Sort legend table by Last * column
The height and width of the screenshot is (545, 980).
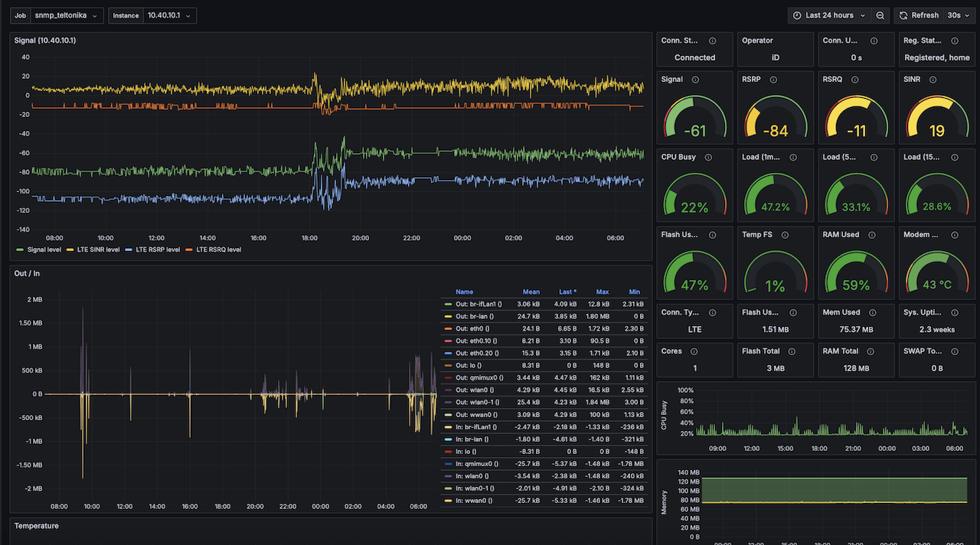[567, 292]
